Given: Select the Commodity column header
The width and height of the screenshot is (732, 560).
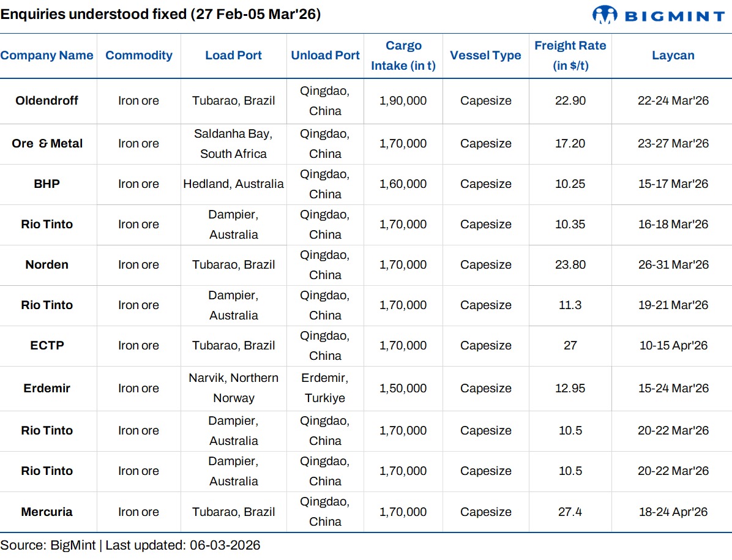Looking at the screenshot, I should [139, 56].
